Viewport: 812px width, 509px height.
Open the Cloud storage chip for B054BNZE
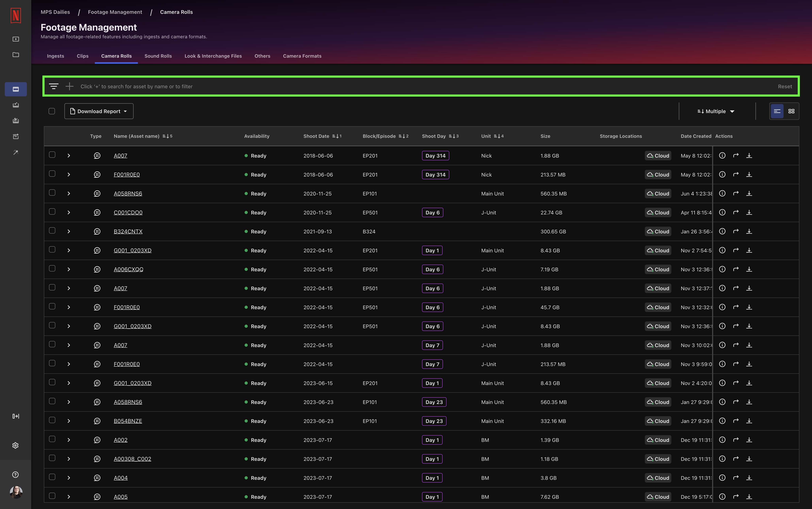pos(658,421)
